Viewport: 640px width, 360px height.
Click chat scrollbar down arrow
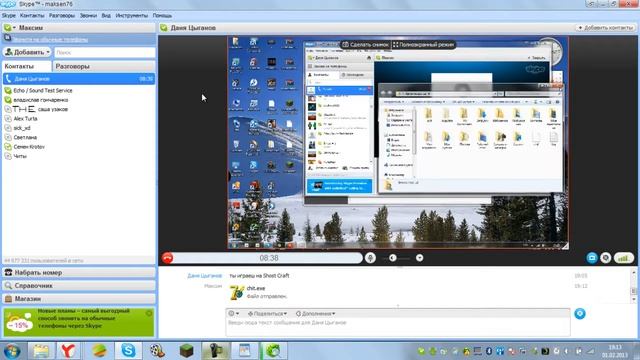633,300
